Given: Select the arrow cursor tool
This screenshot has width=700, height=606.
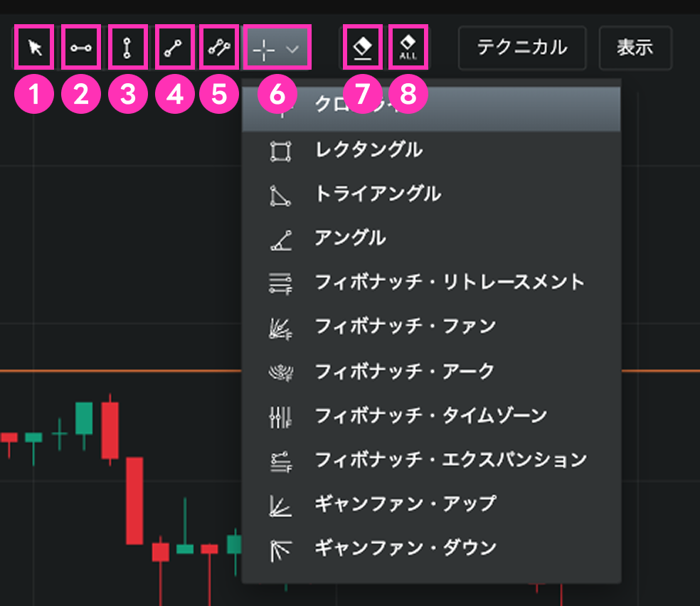Looking at the screenshot, I should click(33, 48).
